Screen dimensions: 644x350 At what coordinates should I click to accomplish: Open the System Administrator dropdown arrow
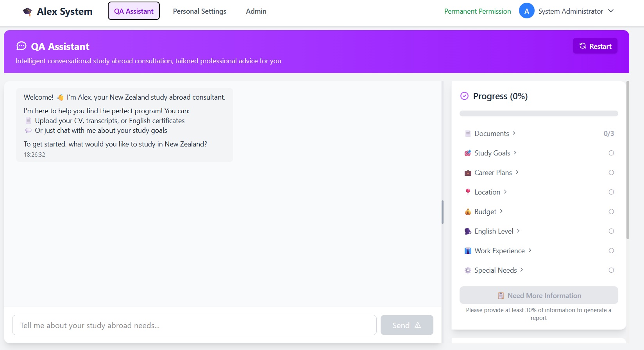[x=611, y=11]
